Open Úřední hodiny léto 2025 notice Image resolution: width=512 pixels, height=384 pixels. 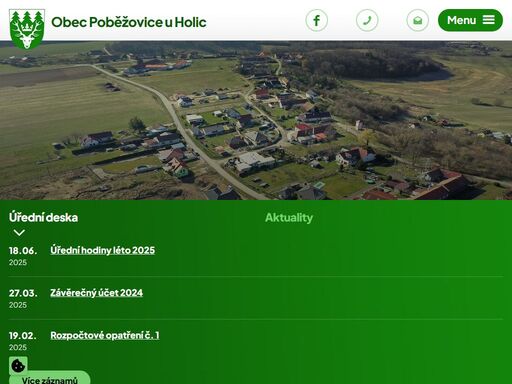(x=103, y=250)
